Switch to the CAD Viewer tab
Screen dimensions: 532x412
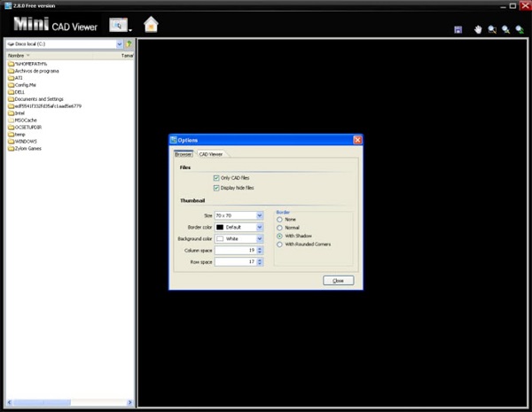pyautogui.click(x=211, y=154)
